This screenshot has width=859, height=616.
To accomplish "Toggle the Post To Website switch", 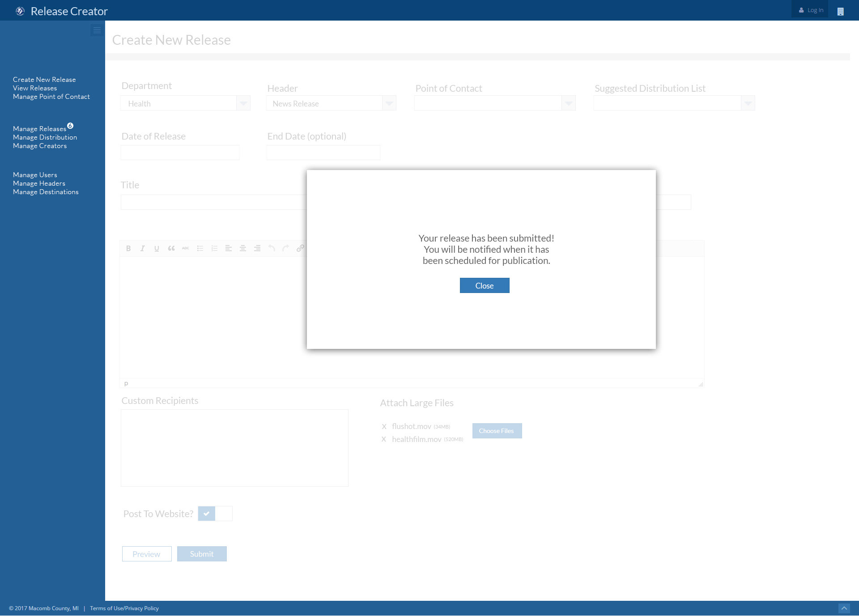I will (x=215, y=514).
